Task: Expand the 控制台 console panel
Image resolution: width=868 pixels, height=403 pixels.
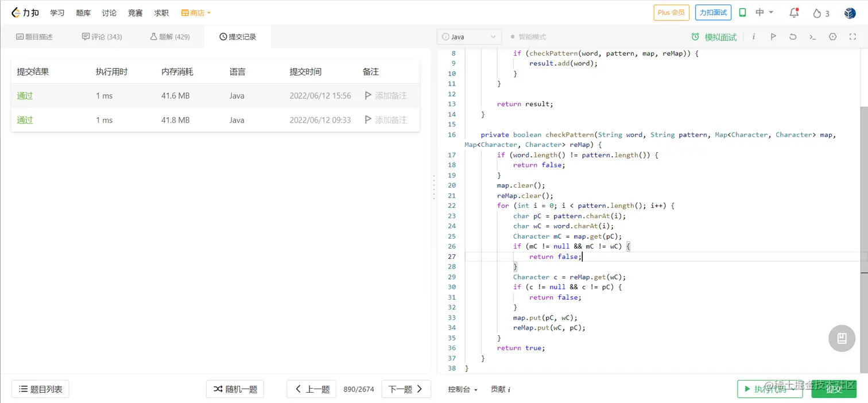Action: point(463,389)
